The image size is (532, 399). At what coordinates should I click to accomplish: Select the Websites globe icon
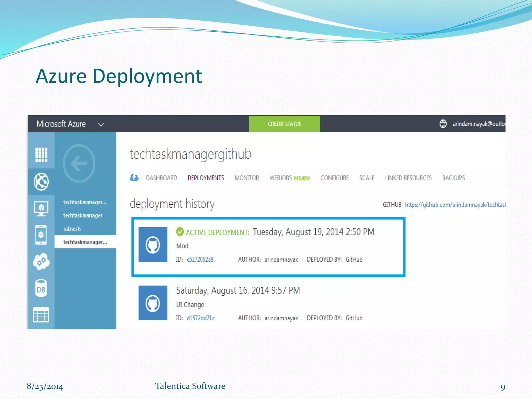pos(41,182)
